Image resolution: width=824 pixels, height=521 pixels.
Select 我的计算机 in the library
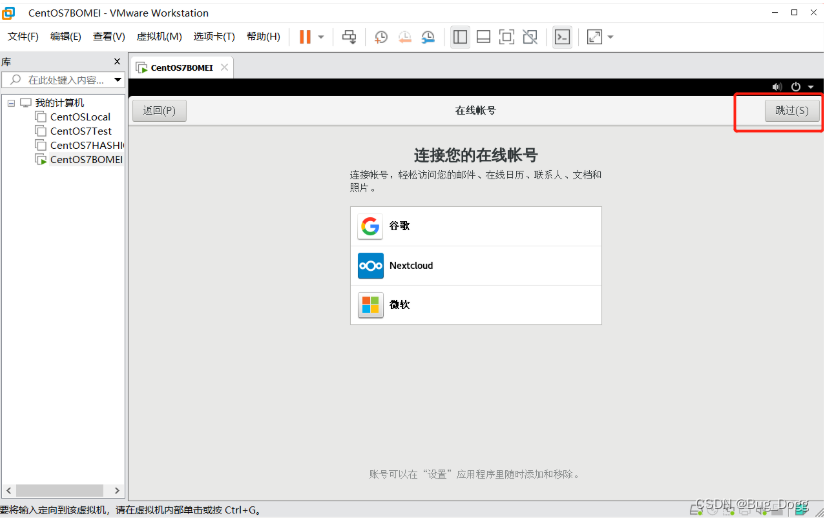click(59, 103)
